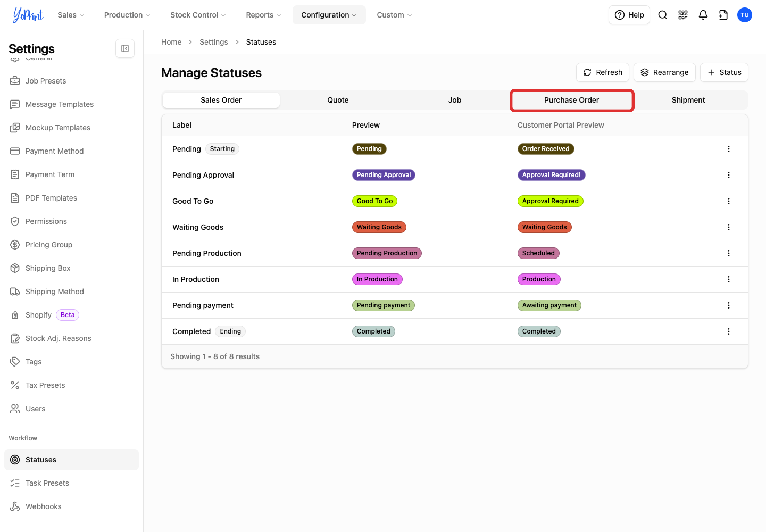This screenshot has width=766, height=532.
Task: Go to Home breadcrumb link
Action: pos(171,42)
